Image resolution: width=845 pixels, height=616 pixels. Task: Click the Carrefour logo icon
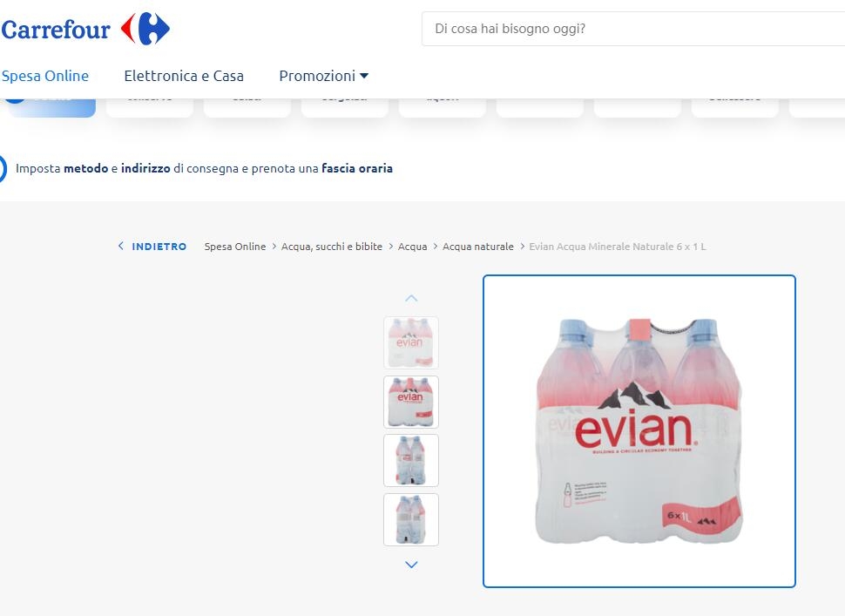[145, 29]
